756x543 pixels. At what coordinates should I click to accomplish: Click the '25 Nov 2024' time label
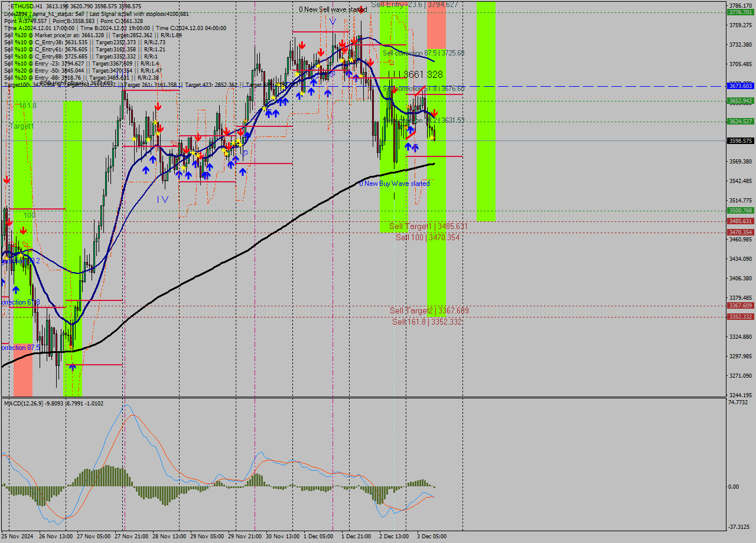(x=17, y=537)
